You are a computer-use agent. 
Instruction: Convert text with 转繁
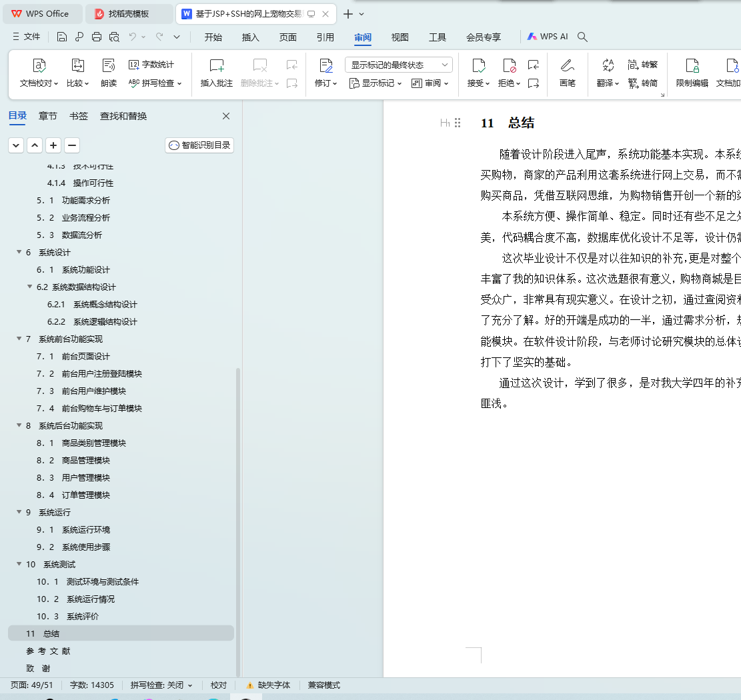coord(643,64)
